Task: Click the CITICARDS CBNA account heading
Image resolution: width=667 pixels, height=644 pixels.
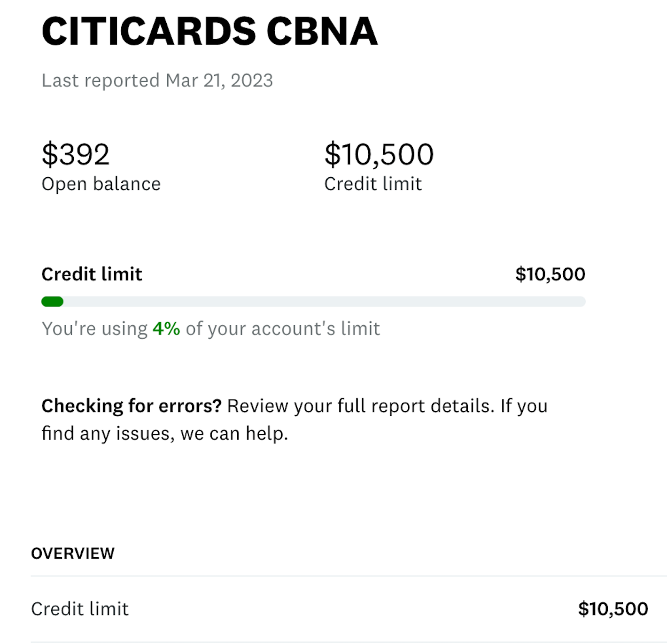Action: pyautogui.click(x=210, y=31)
